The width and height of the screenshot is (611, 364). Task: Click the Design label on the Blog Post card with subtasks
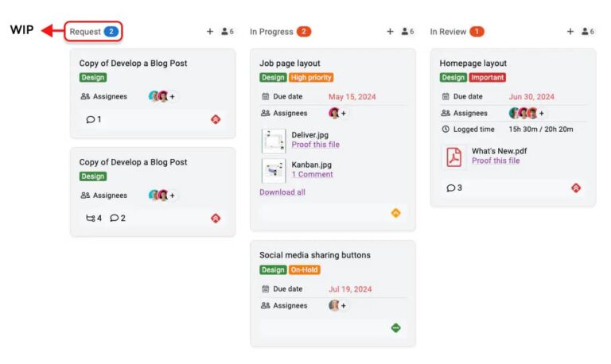(x=93, y=176)
